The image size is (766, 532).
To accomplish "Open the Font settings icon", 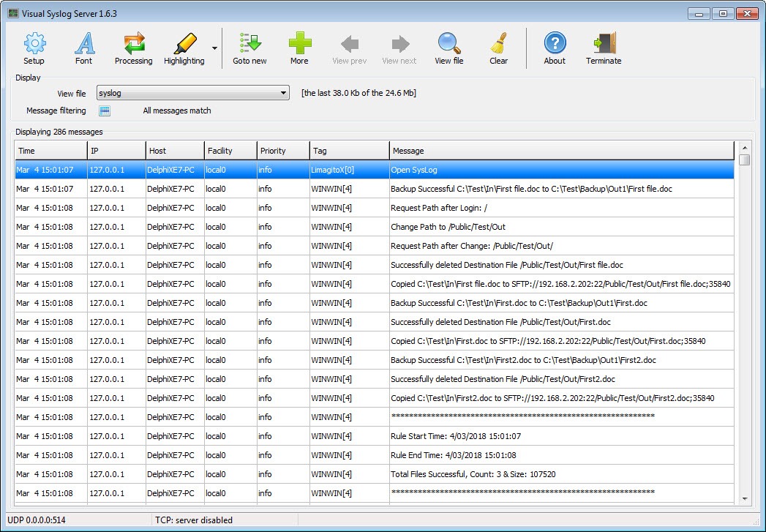I will click(x=84, y=43).
